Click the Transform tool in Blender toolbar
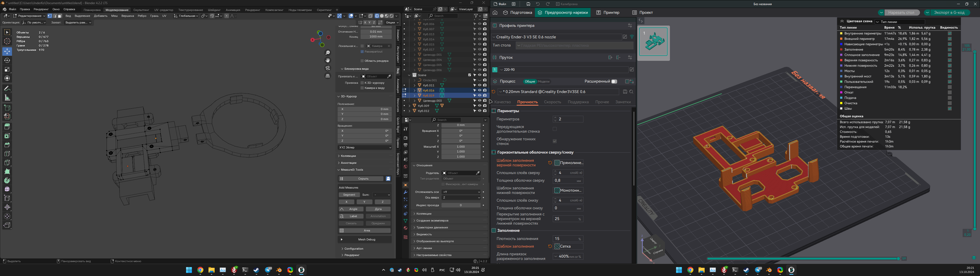The width and height of the screenshot is (980, 276). click(x=7, y=78)
